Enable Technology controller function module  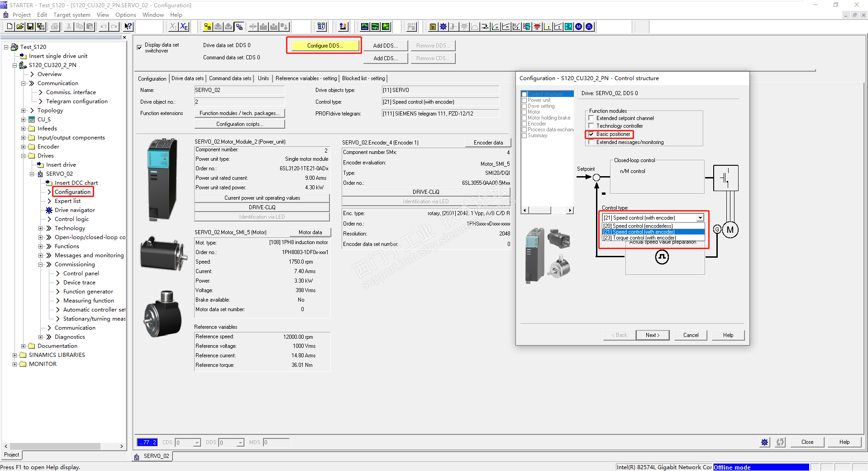[591, 126]
